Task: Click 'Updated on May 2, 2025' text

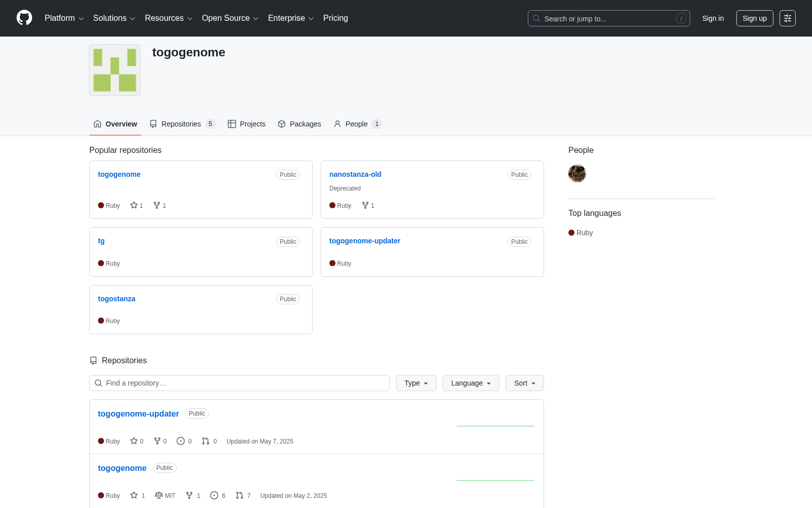Action: point(294,496)
